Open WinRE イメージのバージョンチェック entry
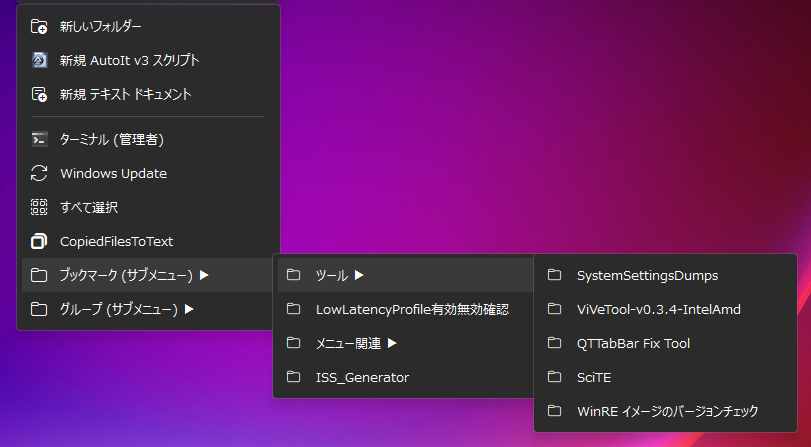Screen dimensions: 811x447 [666, 411]
